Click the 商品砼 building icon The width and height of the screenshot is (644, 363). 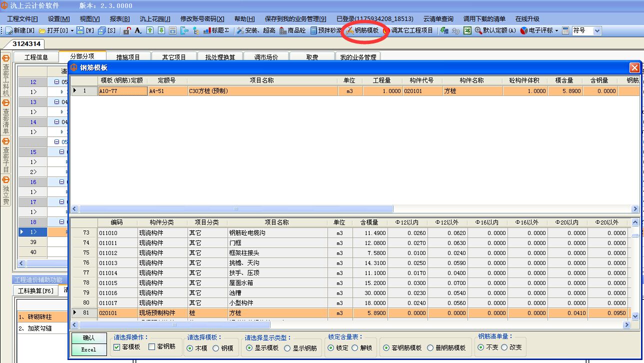click(283, 30)
